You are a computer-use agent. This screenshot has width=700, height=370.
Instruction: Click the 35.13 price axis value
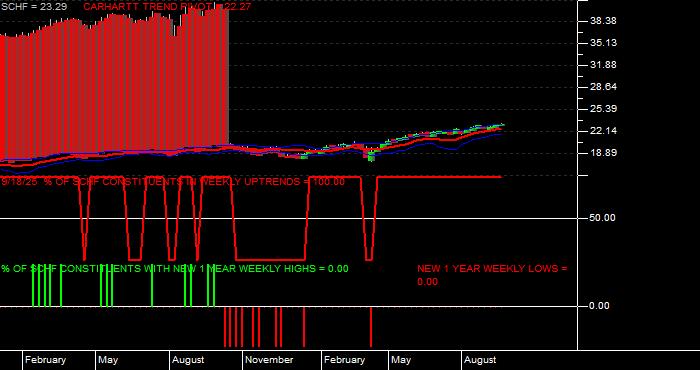point(603,43)
